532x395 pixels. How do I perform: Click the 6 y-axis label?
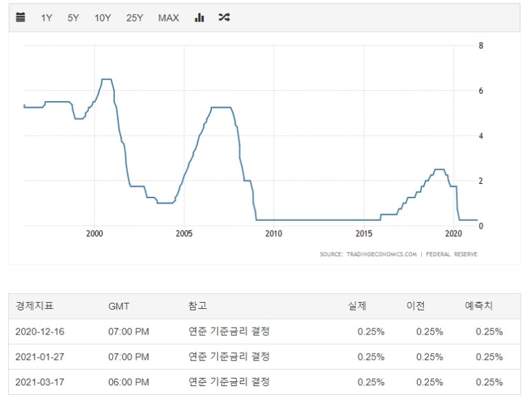481,91
